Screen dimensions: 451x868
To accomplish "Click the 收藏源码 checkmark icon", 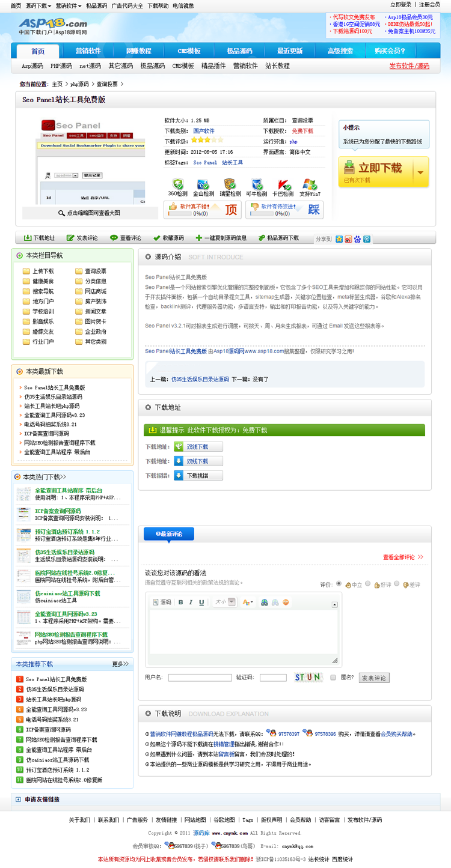I will click(x=157, y=238).
